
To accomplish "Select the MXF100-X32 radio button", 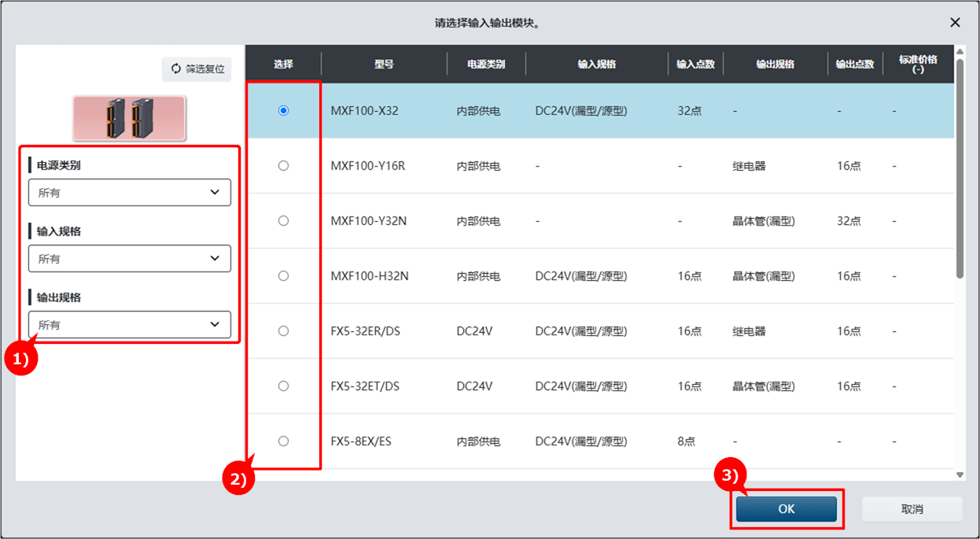I will point(283,111).
